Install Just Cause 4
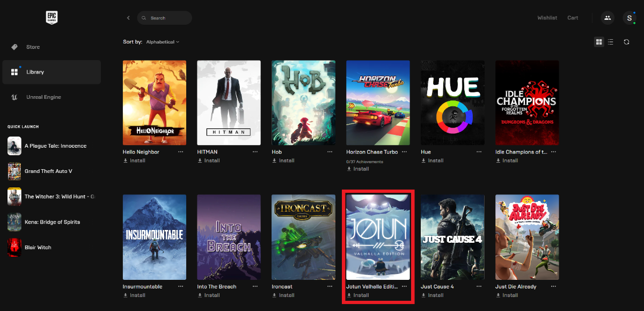Viewport: 644px width, 311px height. (432, 295)
